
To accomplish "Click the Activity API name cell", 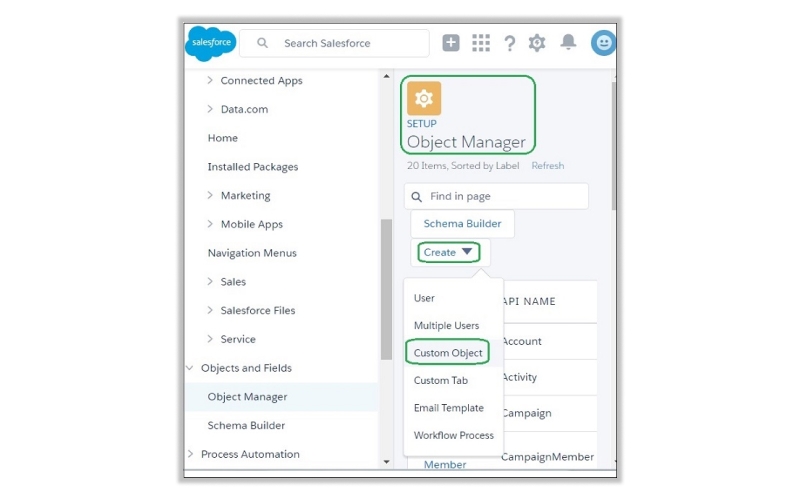I will click(x=519, y=377).
